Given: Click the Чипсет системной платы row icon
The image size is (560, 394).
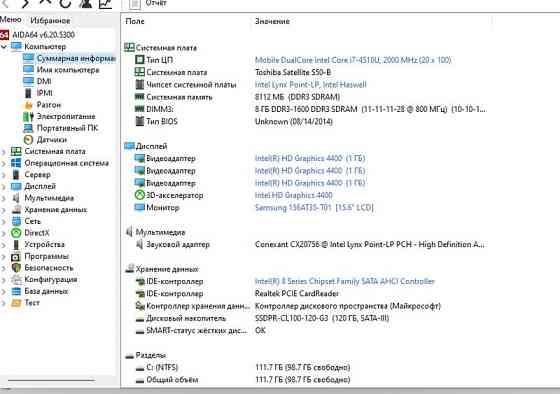Looking at the screenshot, I should pos(140,85).
